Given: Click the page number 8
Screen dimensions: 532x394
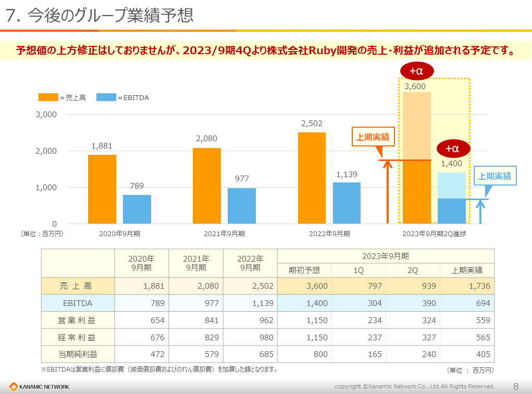Looking at the screenshot, I should [516, 387].
